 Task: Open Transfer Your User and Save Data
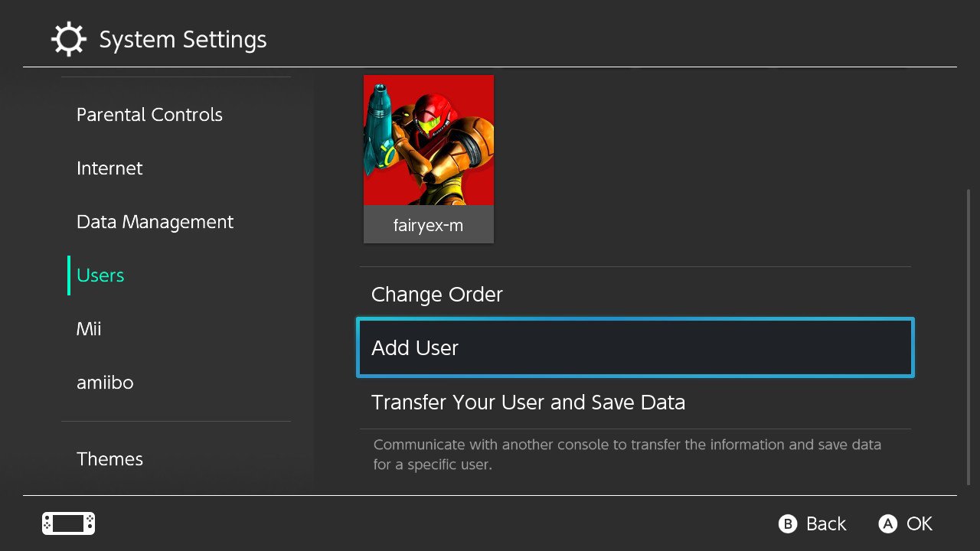pos(528,403)
